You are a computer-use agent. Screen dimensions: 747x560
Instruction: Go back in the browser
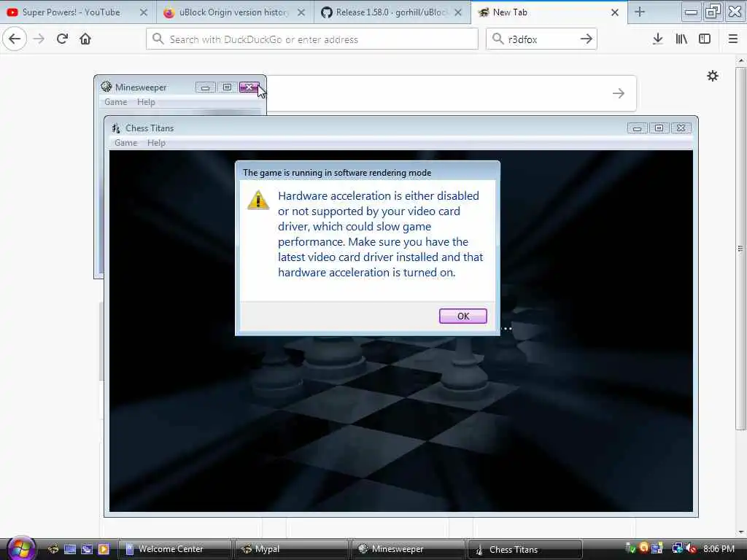click(x=15, y=39)
